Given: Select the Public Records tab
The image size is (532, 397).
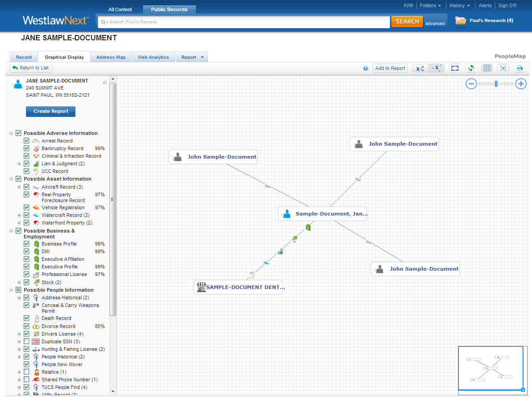Looking at the screenshot, I should tap(169, 9).
